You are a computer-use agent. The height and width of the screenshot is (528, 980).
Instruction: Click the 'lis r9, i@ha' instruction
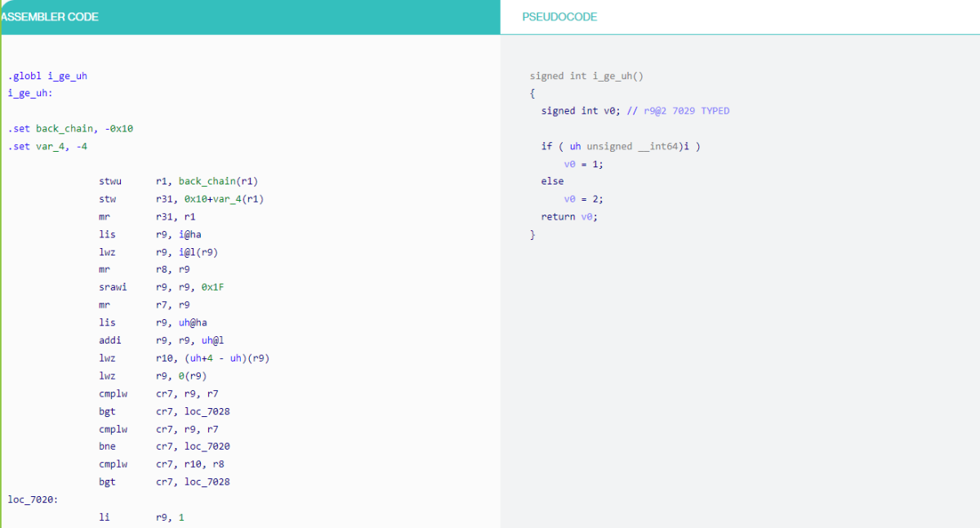pos(150,234)
